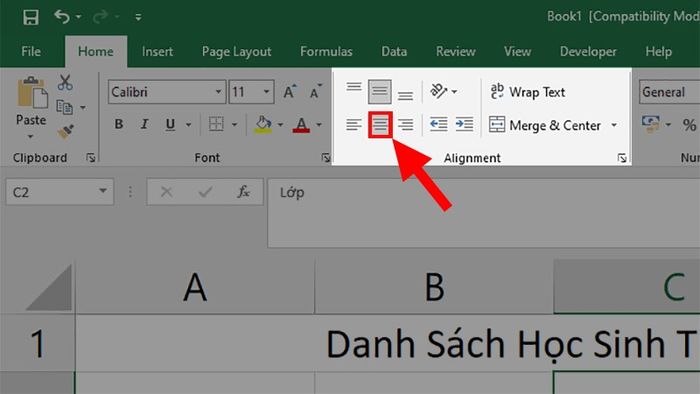Select the Home ribbon tab
Viewport: 700px width, 394px height.
point(96,52)
